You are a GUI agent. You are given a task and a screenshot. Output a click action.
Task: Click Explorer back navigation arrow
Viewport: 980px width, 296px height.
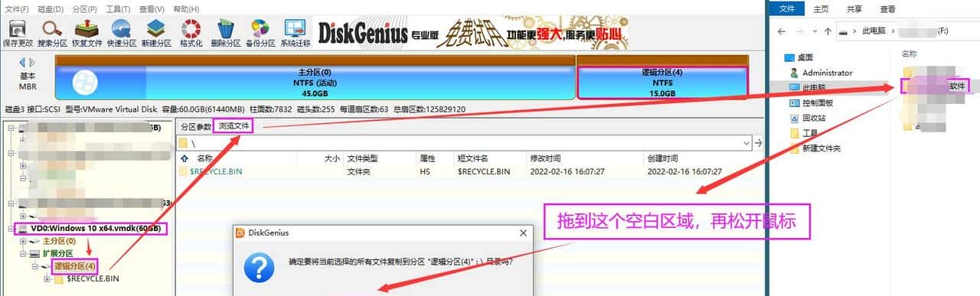pos(781,31)
